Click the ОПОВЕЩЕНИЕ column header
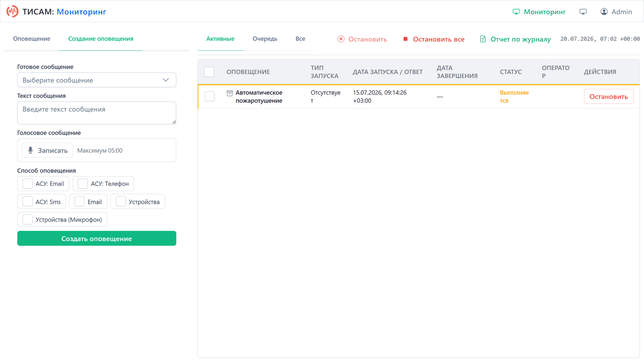Viewport: 644px width, 362px height. (248, 72)
